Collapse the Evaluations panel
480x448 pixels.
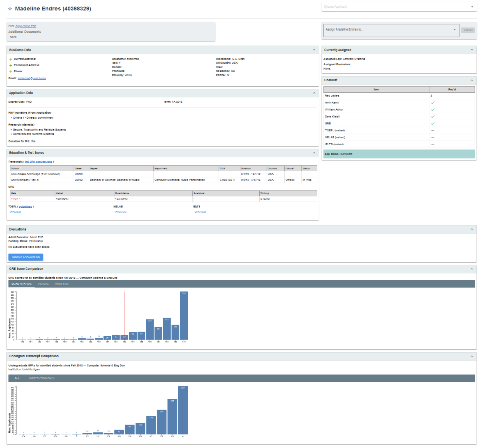[x=471, y=229]
